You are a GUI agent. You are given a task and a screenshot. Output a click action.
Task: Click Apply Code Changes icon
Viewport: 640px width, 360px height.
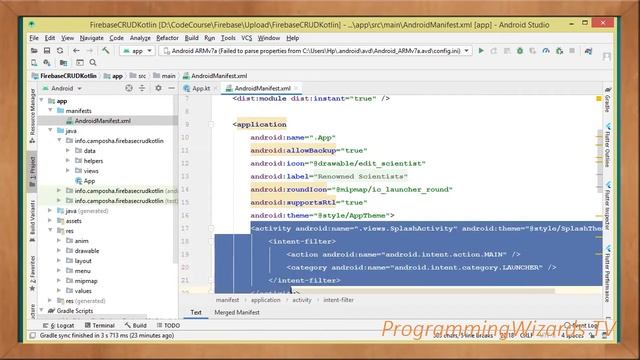[x=507, y=51]
